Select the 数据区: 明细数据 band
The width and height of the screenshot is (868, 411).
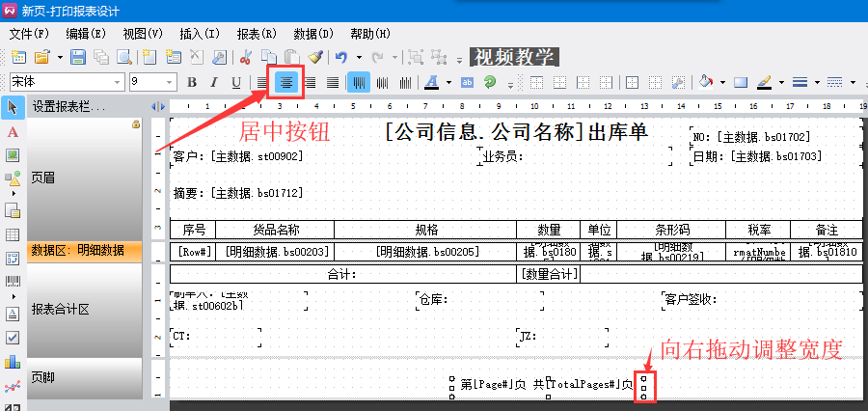[77, 250]
